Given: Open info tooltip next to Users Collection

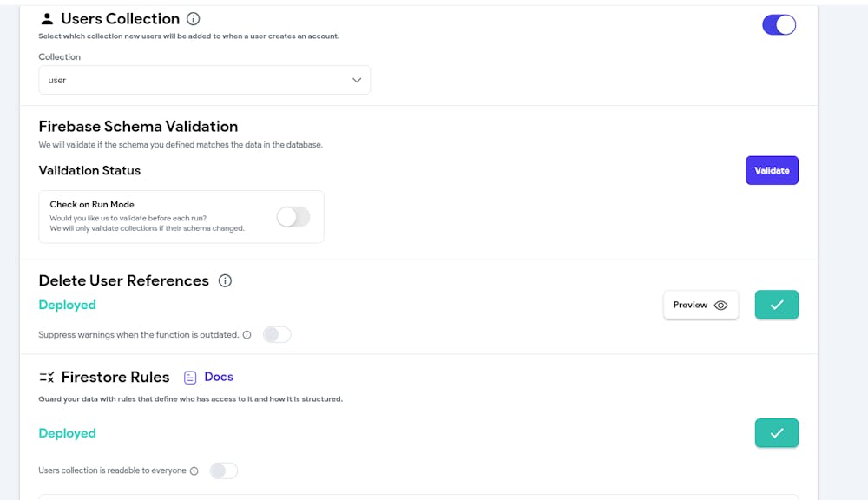Looking at the screenshot, I should pyautogui.click(x=194, y=19).
